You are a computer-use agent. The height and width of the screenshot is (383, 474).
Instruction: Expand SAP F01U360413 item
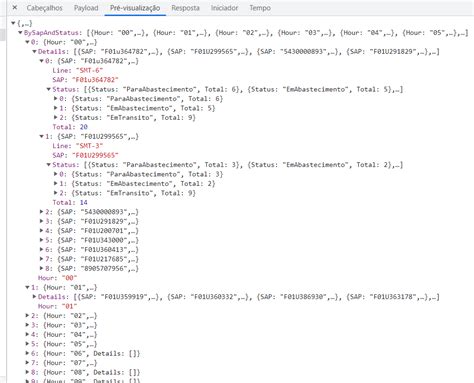[x=42, y=249]
